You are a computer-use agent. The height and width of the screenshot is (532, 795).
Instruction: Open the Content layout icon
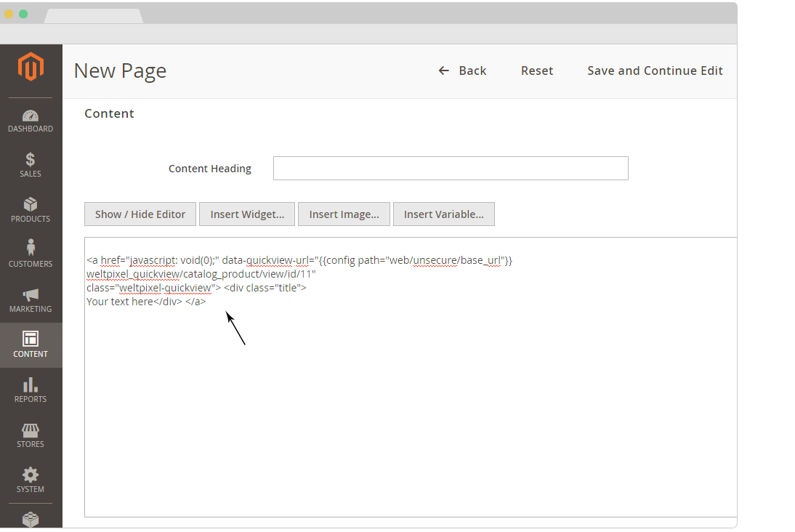pyautogui.click(x=31, y=339)
